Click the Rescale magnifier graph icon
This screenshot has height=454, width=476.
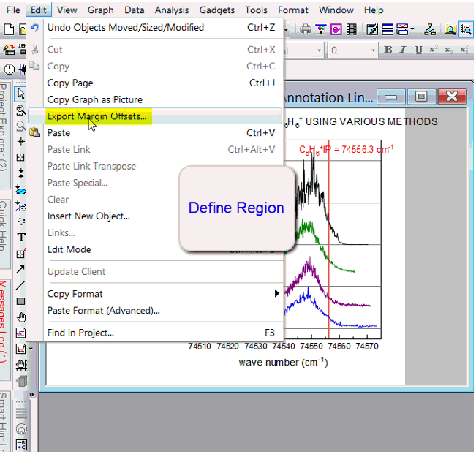(x=466, y=29)
